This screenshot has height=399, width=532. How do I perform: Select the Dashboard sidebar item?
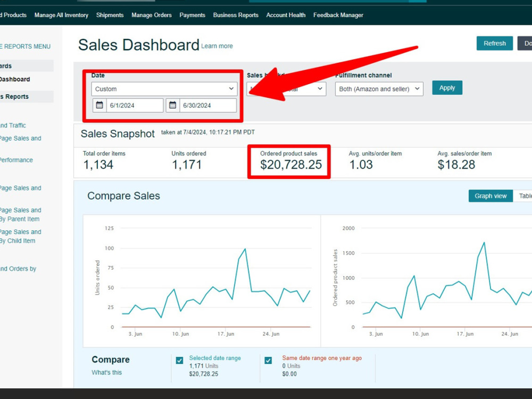(x=15, y=79)
